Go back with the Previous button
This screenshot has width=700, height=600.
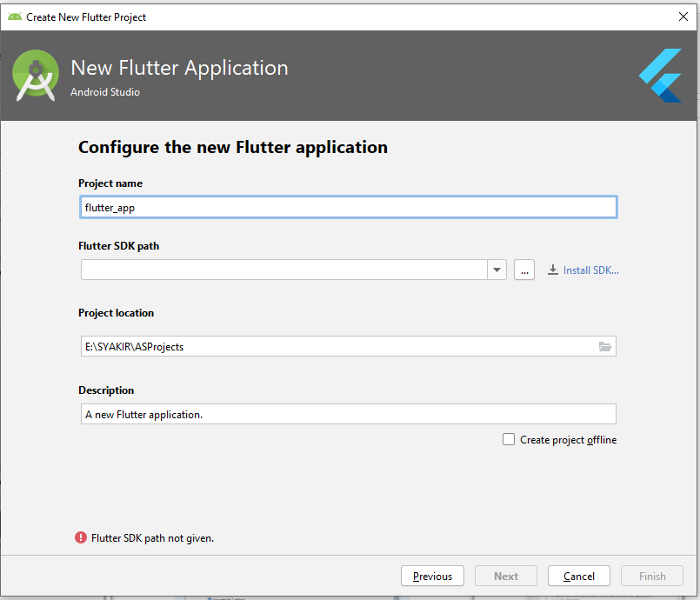432,576
